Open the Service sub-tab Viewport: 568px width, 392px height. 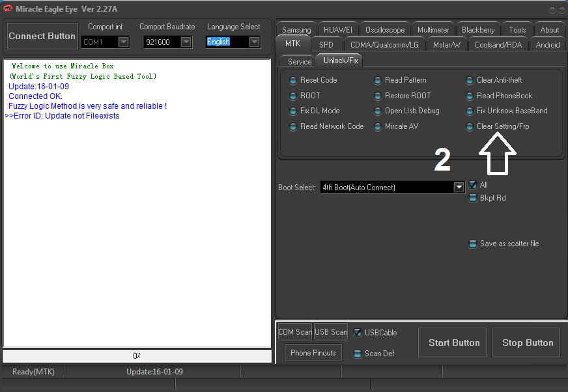pos(299,62)
